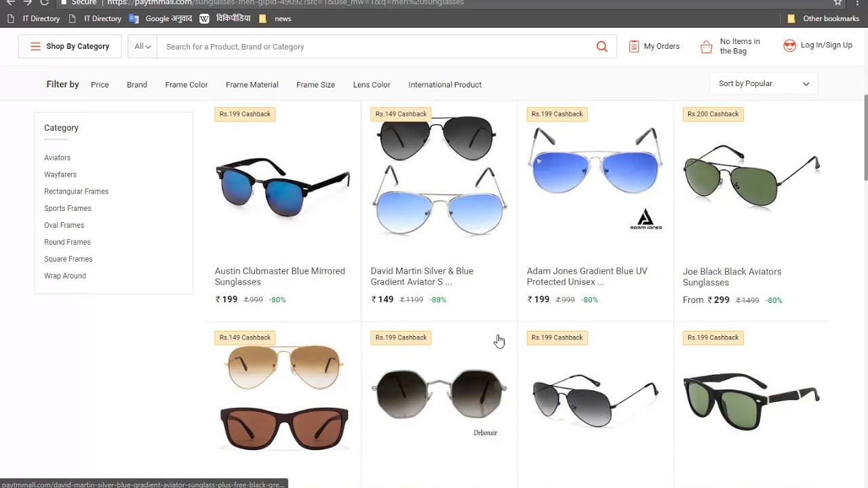868x488 pixels.
Task: Click the Adam Jones Gradient Blue title
Action: click(x=587, y=277)
